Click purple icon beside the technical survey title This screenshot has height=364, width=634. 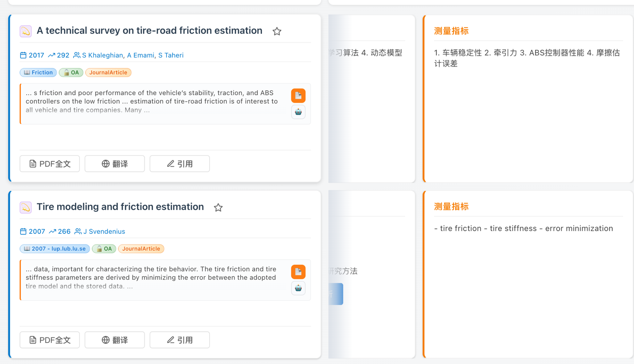(26, 31)
